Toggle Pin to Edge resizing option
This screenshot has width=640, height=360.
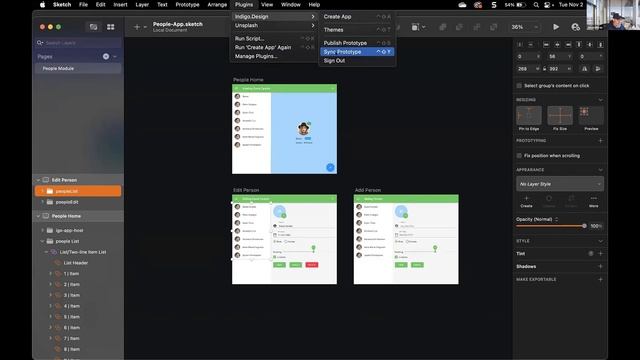click(x=529, y=116)
